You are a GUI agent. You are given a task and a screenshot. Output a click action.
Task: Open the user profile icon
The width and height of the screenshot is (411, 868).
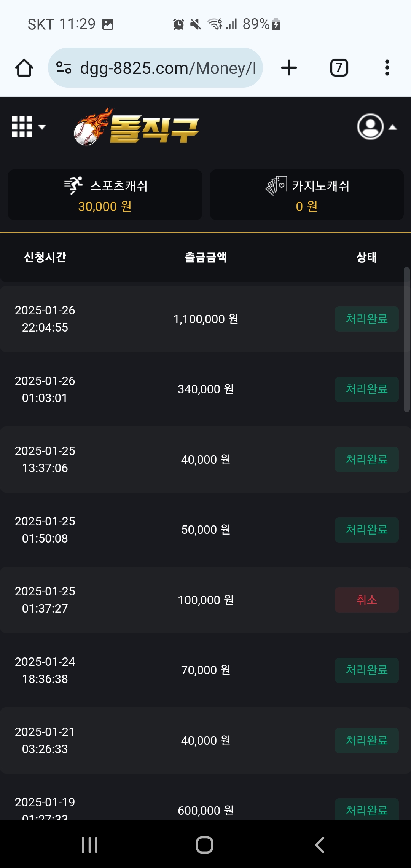tap(370, 127)
